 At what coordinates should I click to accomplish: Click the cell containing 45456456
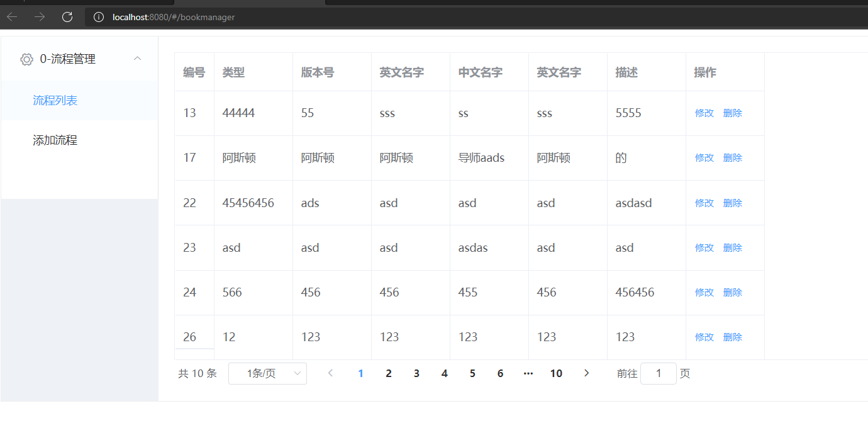(x=253, y=203)
